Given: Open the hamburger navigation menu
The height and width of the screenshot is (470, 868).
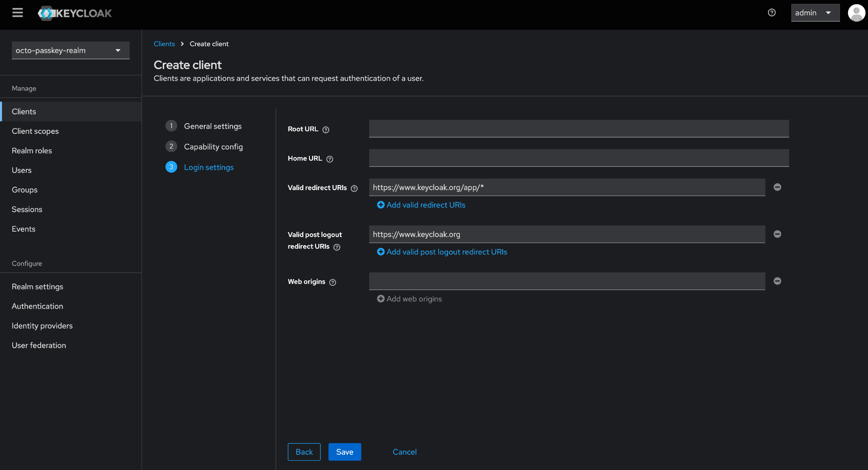Looking at the screenshot, I should coord(17,13).
